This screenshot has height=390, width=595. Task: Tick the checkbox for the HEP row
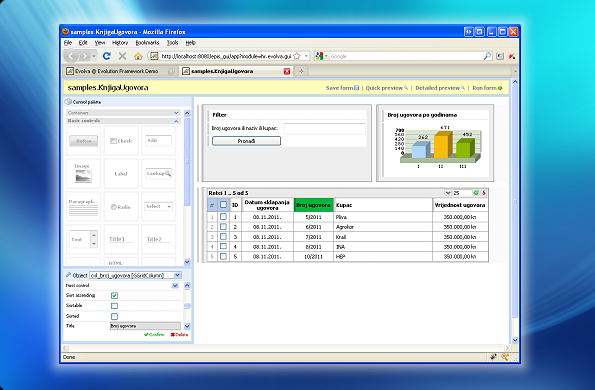pyautogui.click(x=223, y=256)
